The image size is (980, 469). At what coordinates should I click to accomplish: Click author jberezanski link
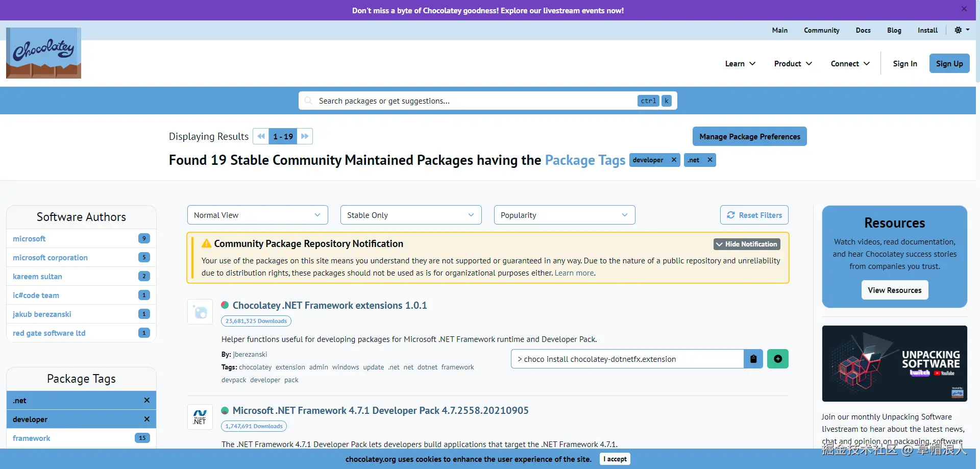coord(250,354)
